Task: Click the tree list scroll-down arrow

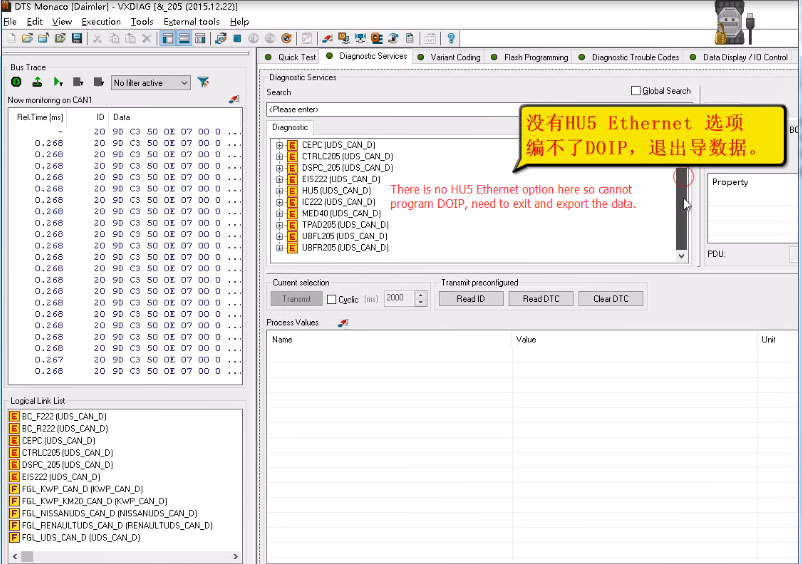Action: pos(681,256)
